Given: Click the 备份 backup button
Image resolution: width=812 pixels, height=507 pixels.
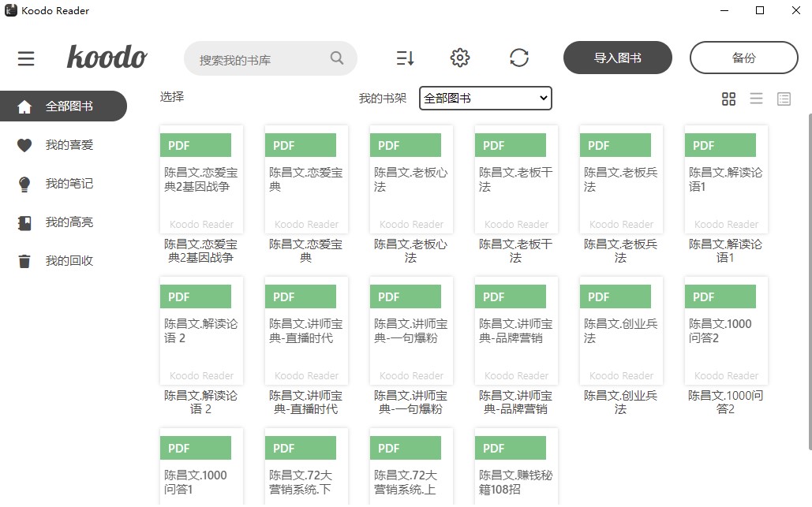Looking at the screenshot, I should (x=743, y=58).
